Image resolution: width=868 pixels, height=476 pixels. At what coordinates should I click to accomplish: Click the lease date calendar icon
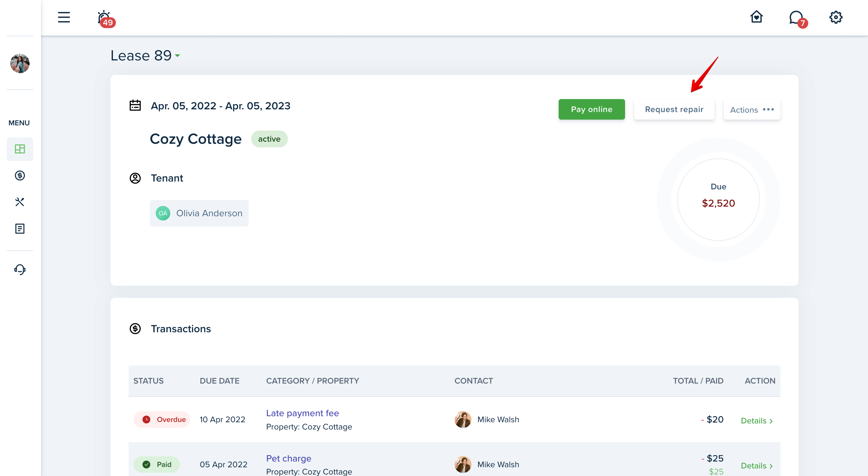coord(135,105)
